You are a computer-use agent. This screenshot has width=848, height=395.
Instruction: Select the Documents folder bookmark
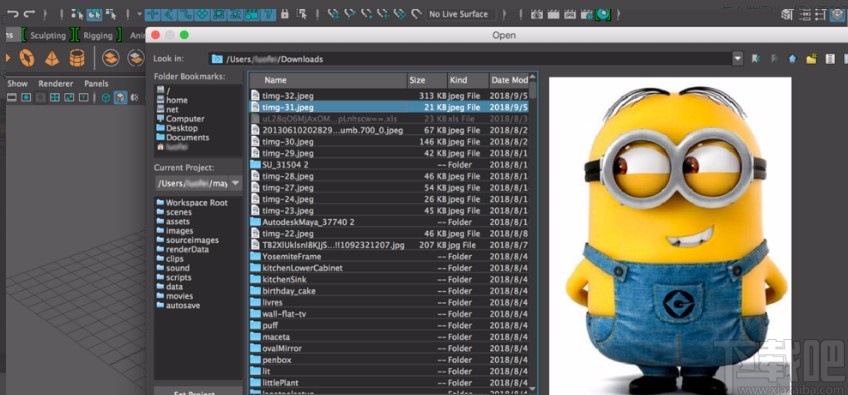click(182, 137)
